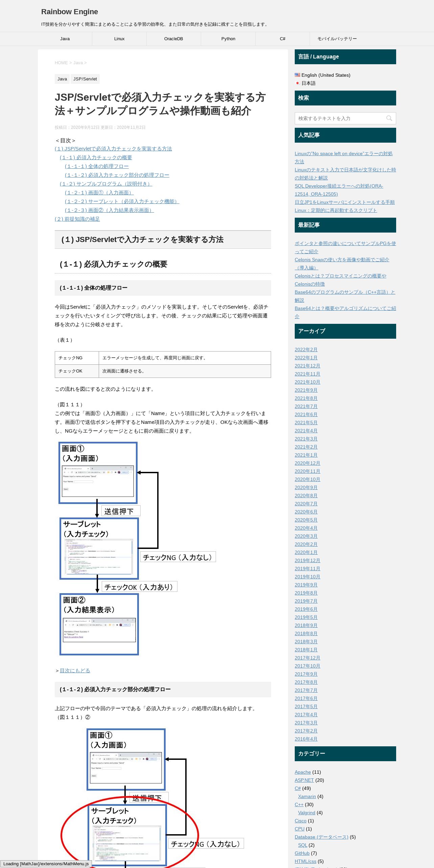Screen dimensions: 434x868
Task: Jump to TOC entry (1) JSP/Servletで必須入力チェック
Action: click(113, 149)
